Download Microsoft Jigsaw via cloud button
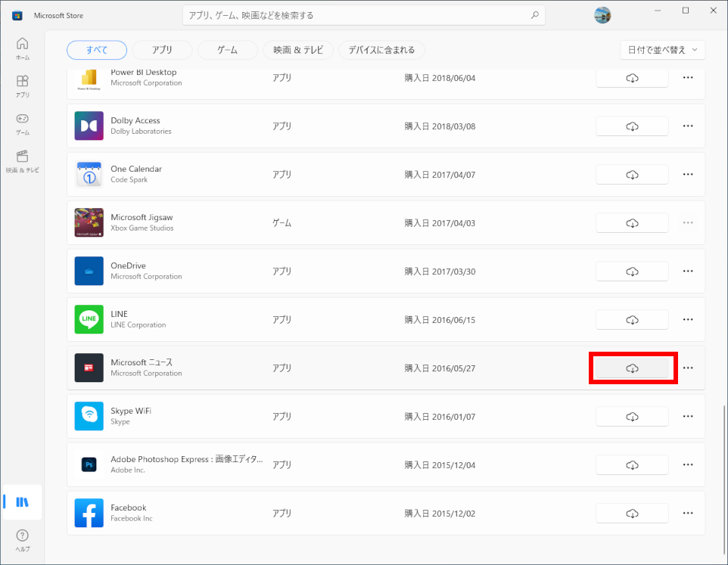Image resolution: width=728 pixels, height=565 pixels. (x=632, y=223)
